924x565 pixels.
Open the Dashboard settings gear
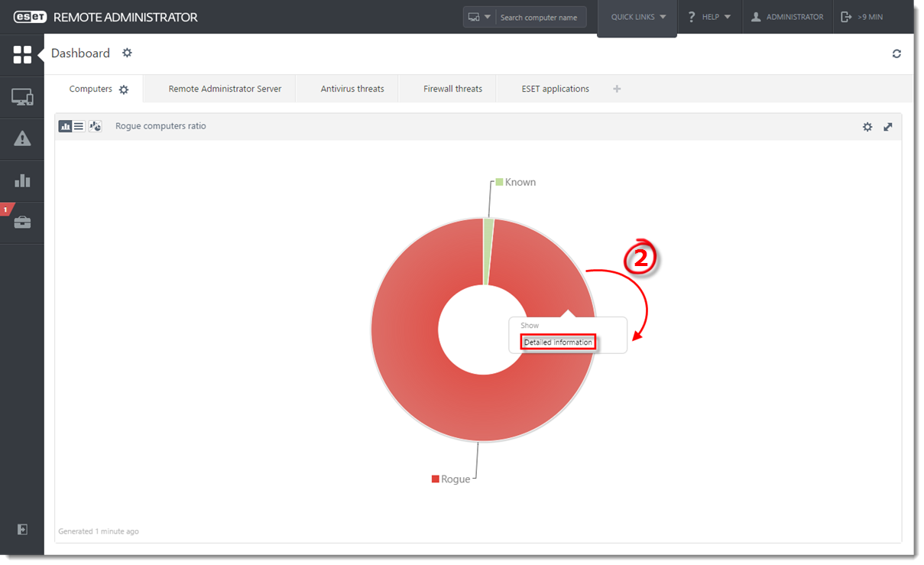click(x=127, y=53)
